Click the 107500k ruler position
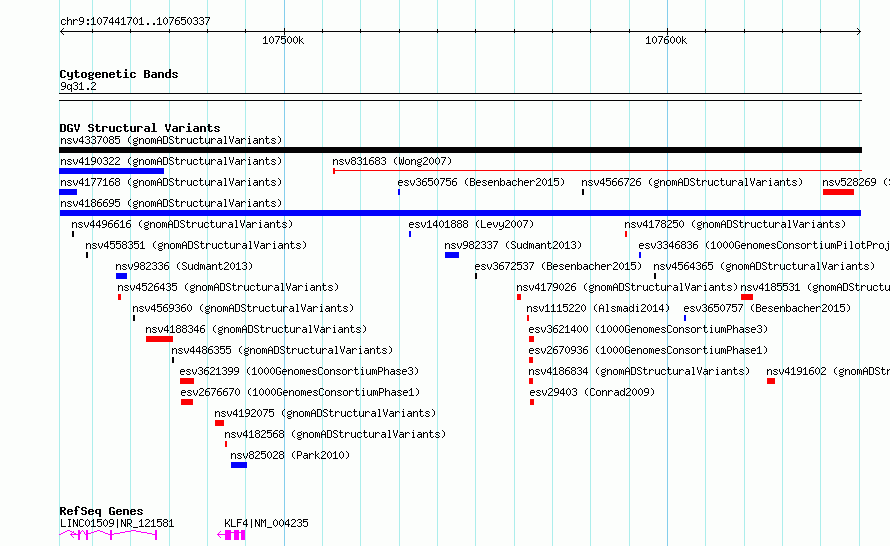Viewport: 890px width, 546px height. [x=283, y=40]
